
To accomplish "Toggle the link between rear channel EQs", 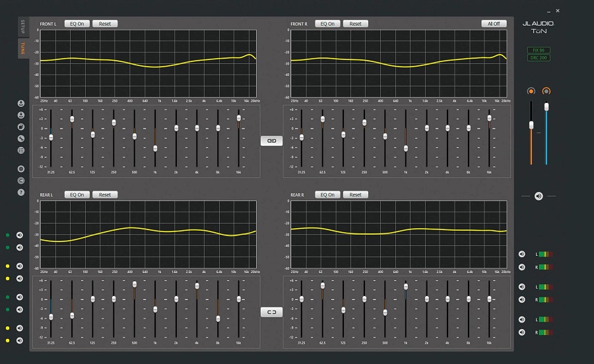I will click(271, 312).
